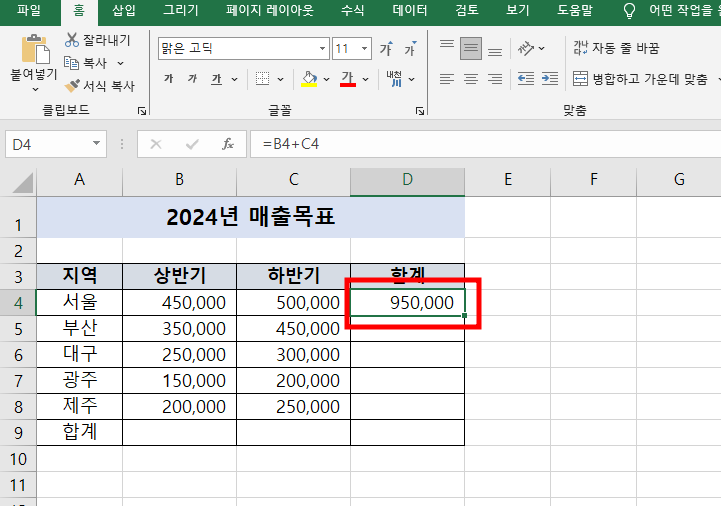Select column D header
This screenshot has height=506, width=721.
click(x=407, y=179)
